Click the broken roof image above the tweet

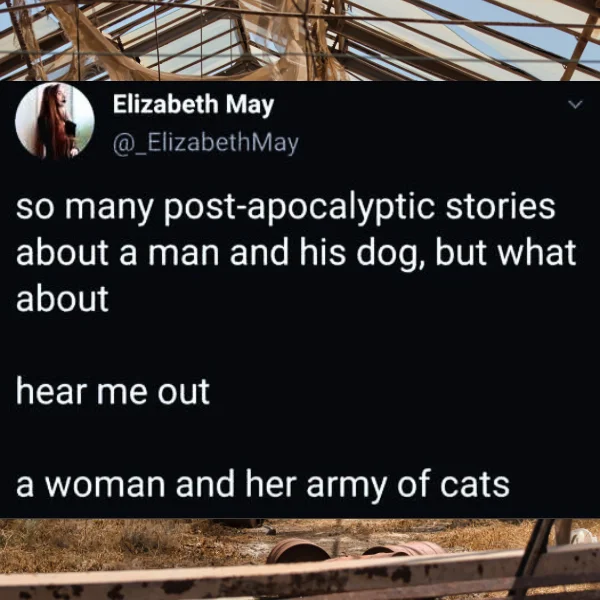tap(300, 40)
